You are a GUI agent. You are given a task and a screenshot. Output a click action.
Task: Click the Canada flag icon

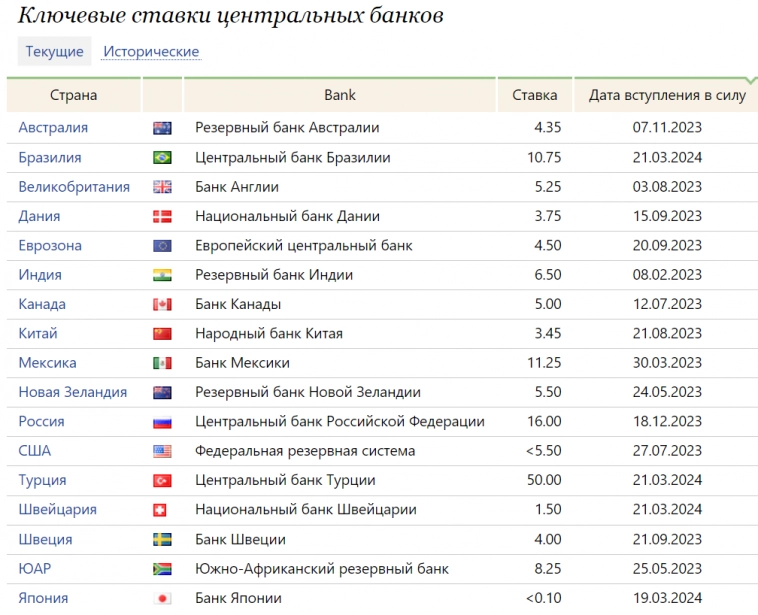coord(162,304)
